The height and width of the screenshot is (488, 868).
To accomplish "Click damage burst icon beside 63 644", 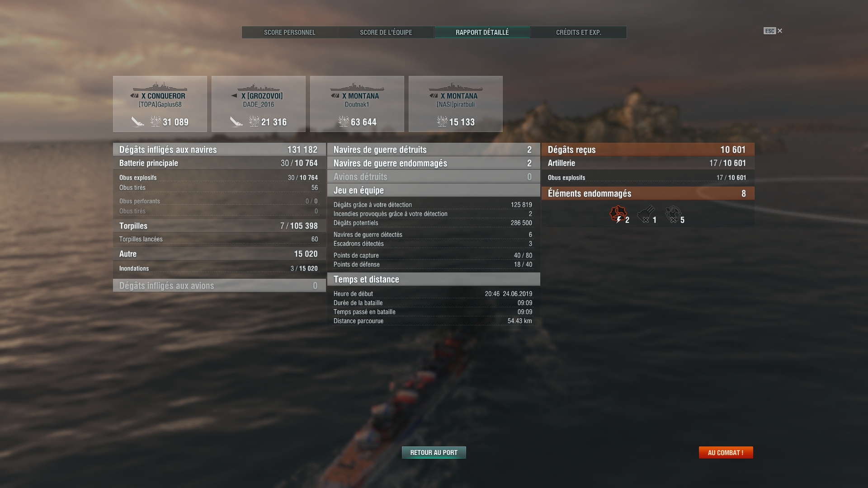I will pos(344,121).
